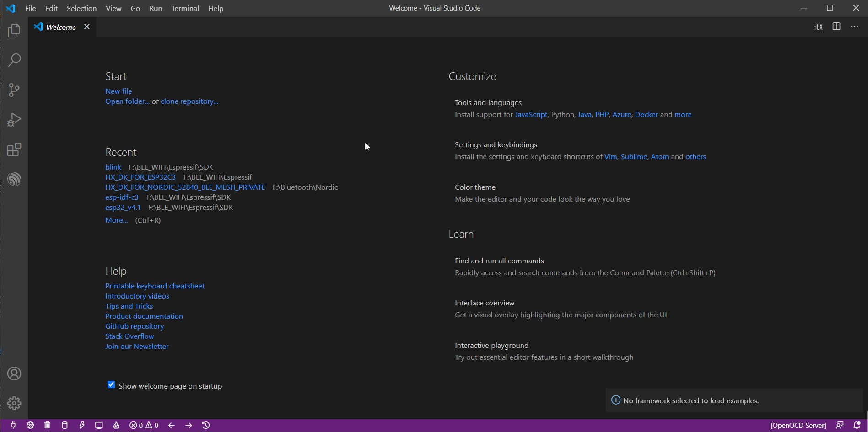This screenshot has width=868, height=432.
Task: Click the gear icon in the status bar
Action: [x=30, y=425]
